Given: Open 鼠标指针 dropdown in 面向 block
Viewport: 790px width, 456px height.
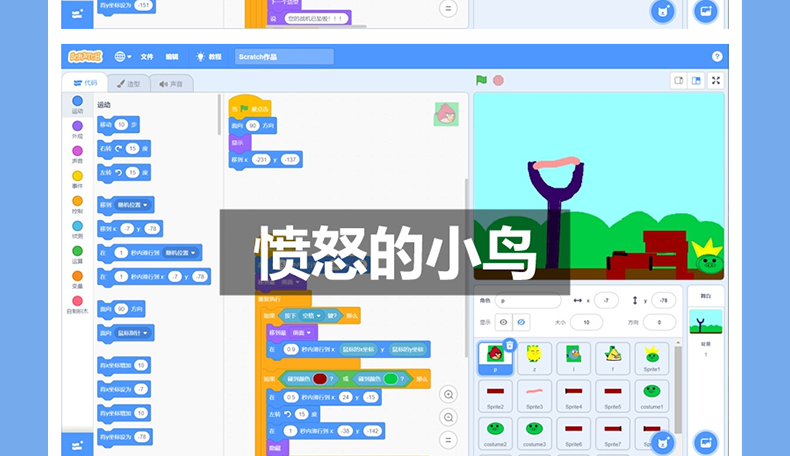Looking at the screenshot, I should coord(133,333).
